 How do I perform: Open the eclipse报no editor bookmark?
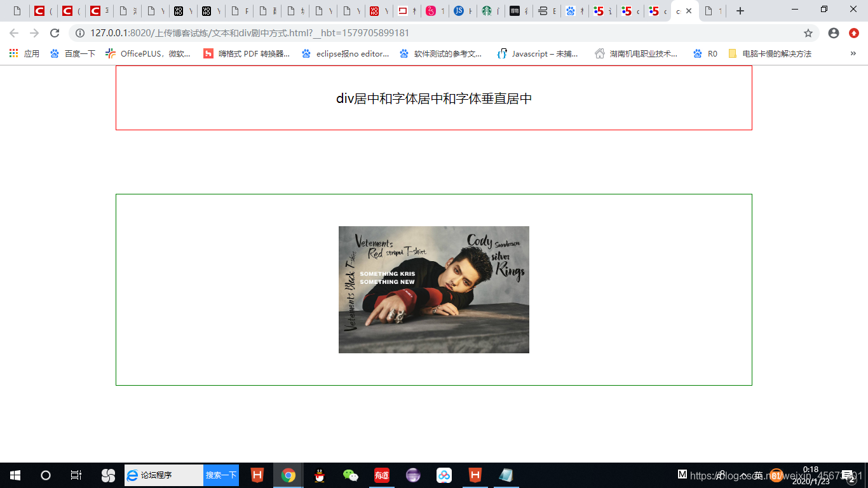click(x=345, y=54)
